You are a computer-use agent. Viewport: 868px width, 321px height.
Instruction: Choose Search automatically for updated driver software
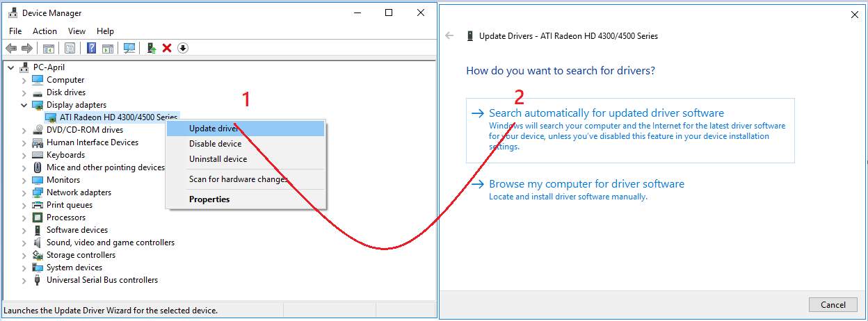(606, 113)
